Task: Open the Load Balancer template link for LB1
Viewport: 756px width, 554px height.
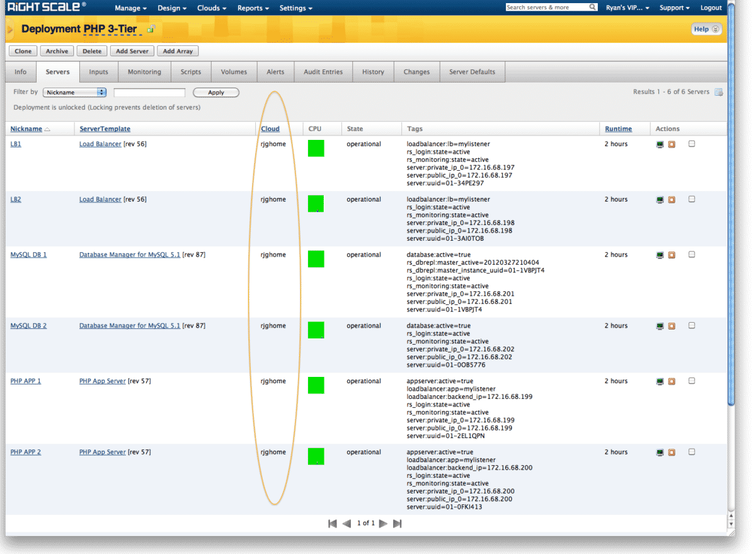Action: [x=100, y=144]
